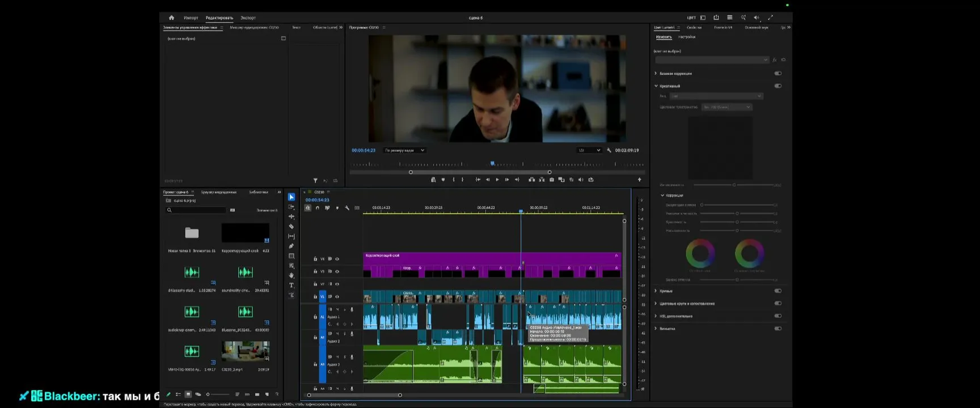Click the shadow tint color wheel
Screen dimensions: 980x408
(700, 253)
